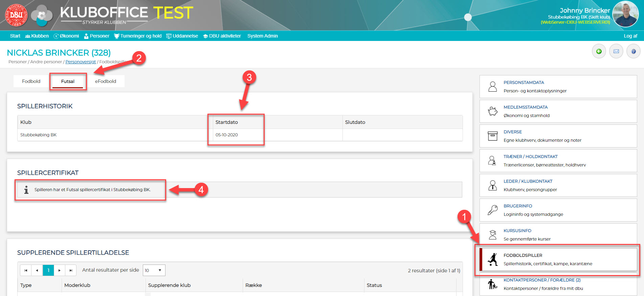The height and width of the screenshot is (296, 644).
Task: Open the Turneringer og hold menu
Action: [x=138, y=36]
